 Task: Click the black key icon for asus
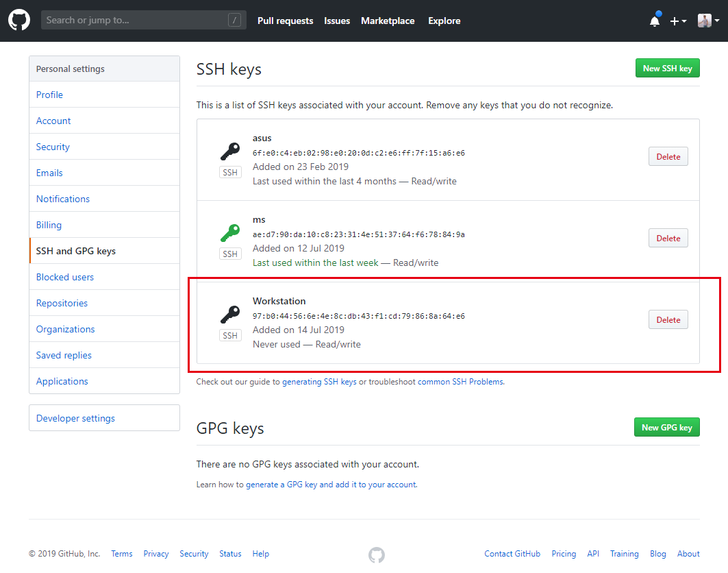[x=230, y=151]
